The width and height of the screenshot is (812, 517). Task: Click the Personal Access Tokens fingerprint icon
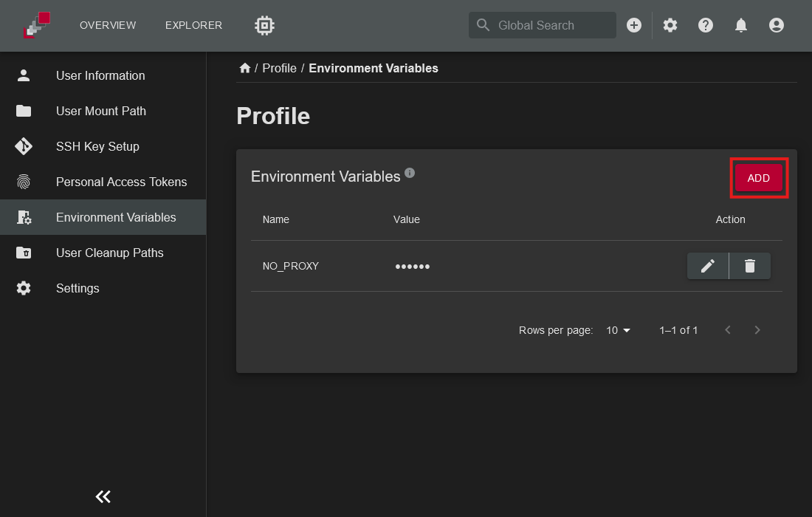pos(24,182)
